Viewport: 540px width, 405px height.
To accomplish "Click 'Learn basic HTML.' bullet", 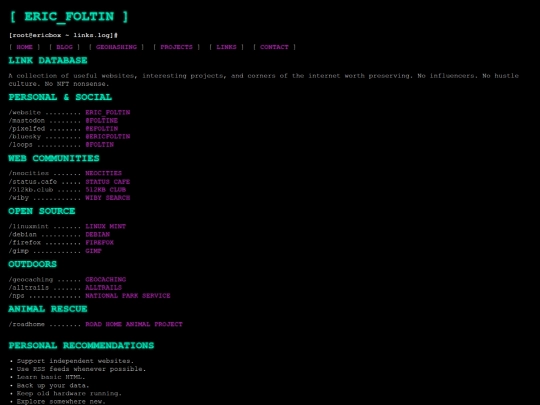I will click(51, 377).
